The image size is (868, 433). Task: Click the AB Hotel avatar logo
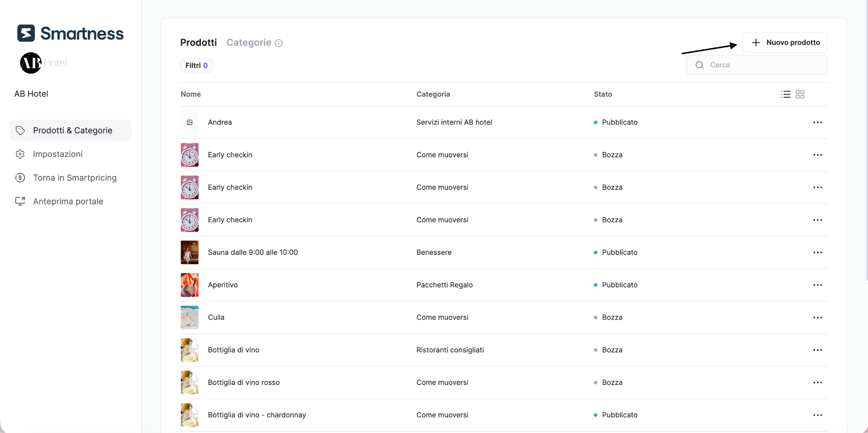(x=31, y=63)
